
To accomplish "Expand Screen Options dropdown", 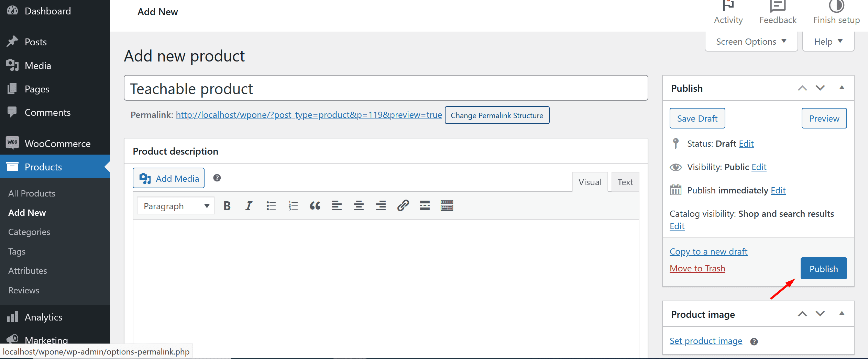I will [751, 42].
